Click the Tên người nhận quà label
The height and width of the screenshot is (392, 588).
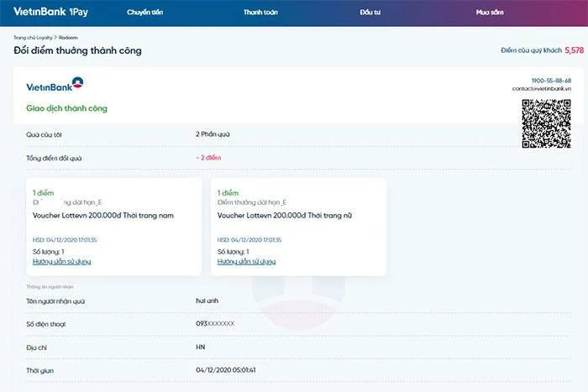pyautogui.click(x=55, y=301)
